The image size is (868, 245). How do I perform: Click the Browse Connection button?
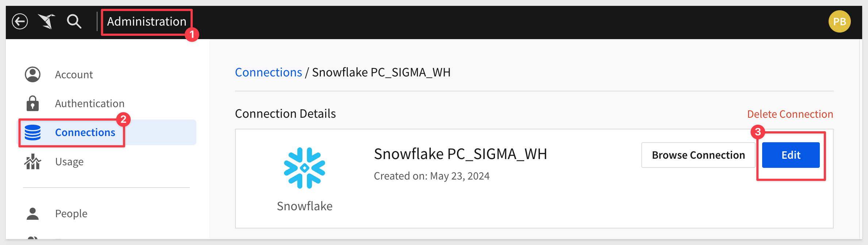(x=698, y=155)
